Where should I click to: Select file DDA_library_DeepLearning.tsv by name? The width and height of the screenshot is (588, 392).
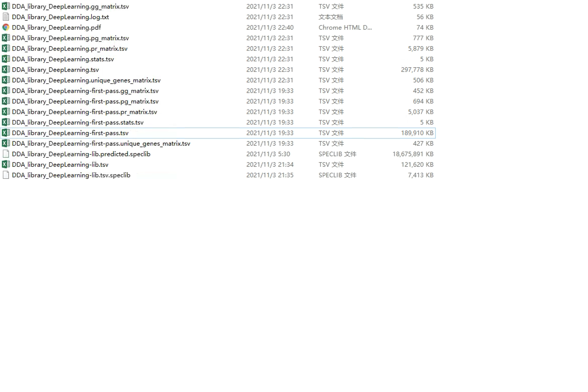[55, 70]
